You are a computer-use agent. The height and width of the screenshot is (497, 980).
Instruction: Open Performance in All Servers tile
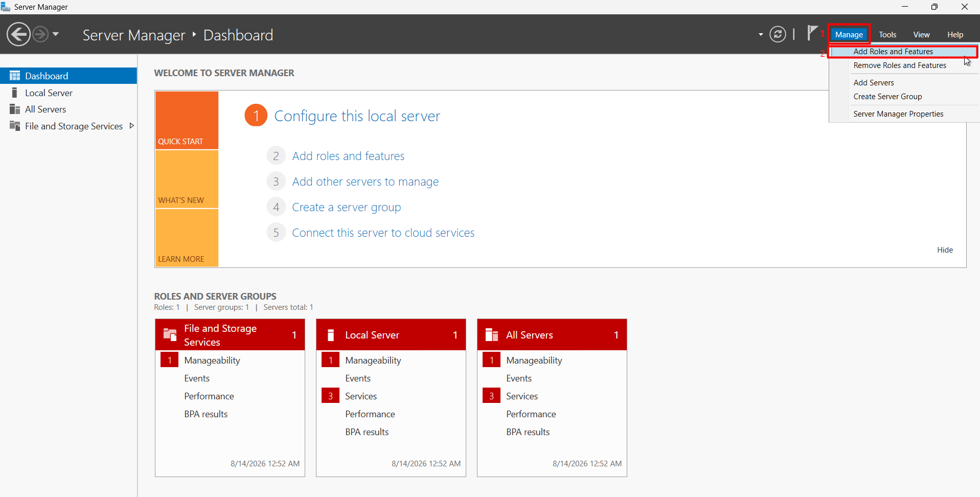pyautogui.click(x=531, y=414)
